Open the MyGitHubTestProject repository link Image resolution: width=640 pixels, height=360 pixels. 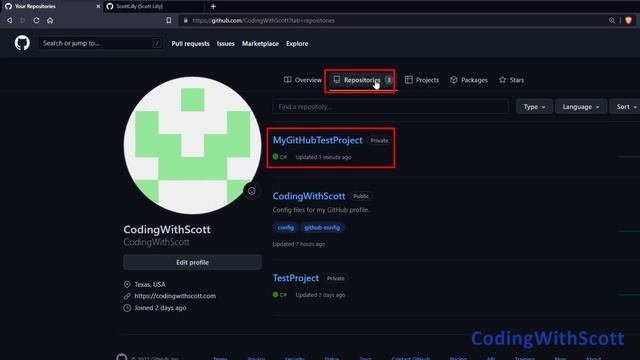[318, 140]
